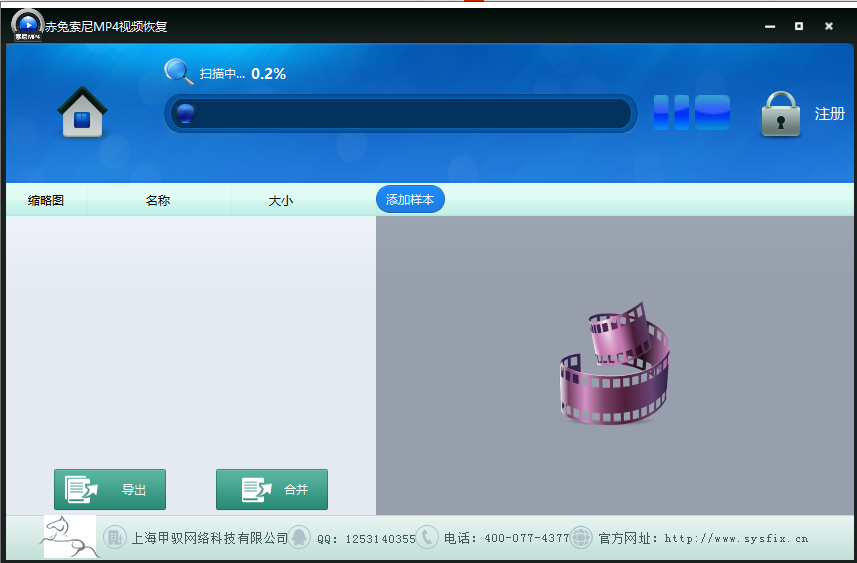
Task: Click the 上海甲驭网络科技有限公司 company name
Action: 210,538
